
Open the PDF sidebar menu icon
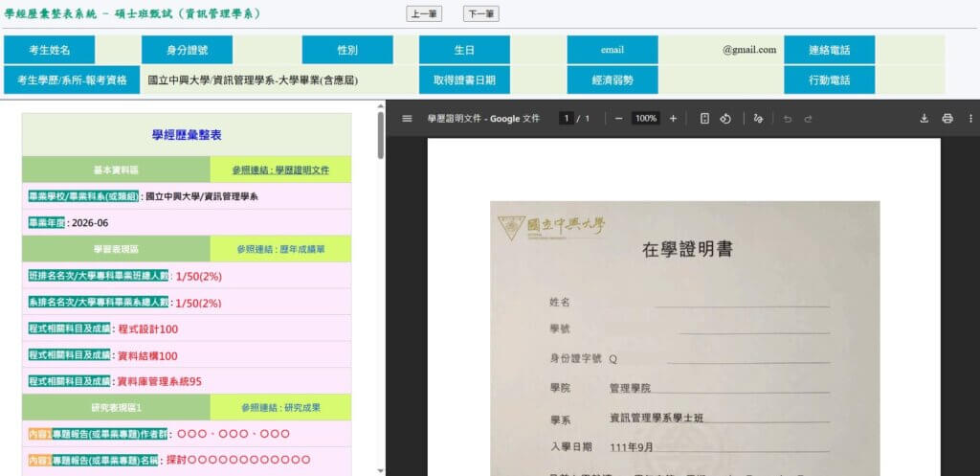[x=407, y=119]
